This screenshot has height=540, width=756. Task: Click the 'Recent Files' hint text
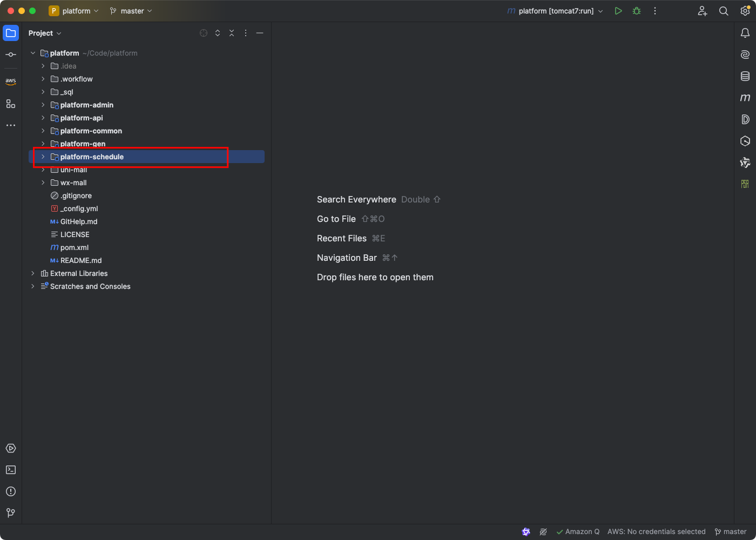(342, 238)
